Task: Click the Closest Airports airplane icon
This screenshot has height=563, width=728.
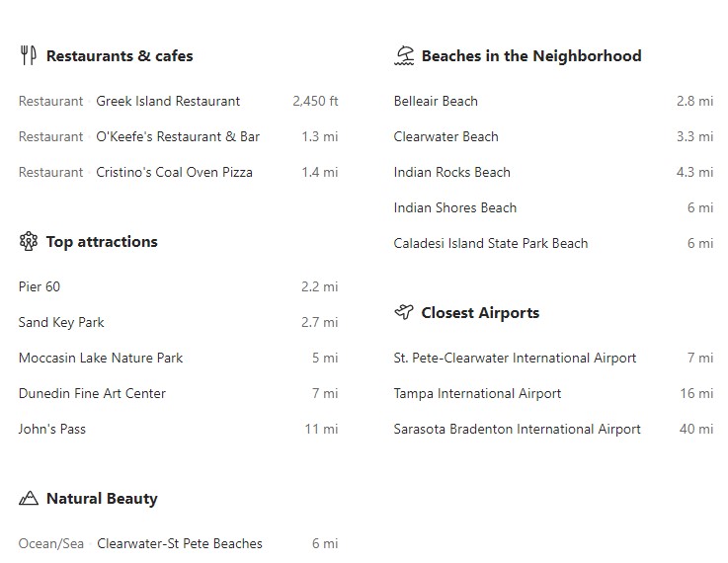Action: click(403, 312)
